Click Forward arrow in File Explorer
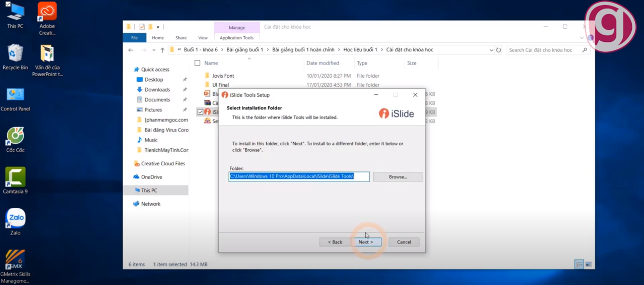 [144, 50]
